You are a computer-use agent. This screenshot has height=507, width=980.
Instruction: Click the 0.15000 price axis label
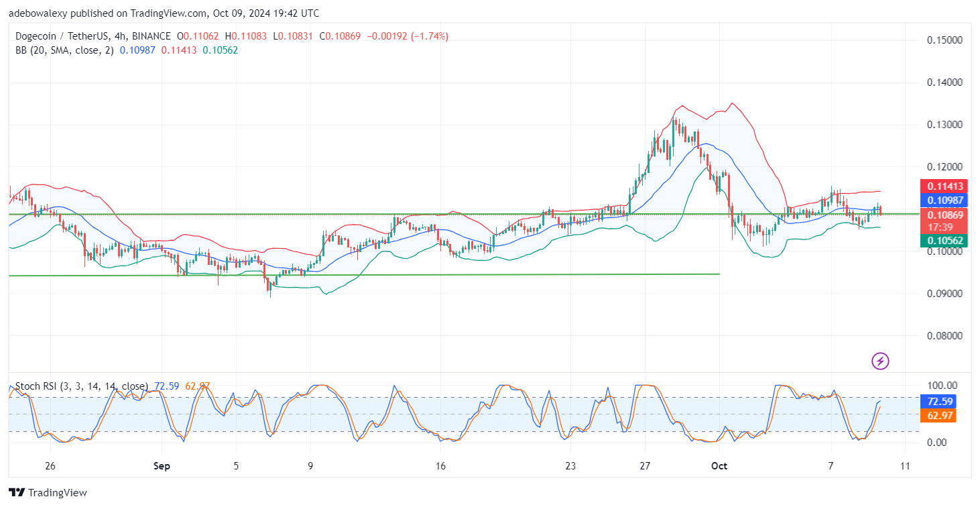coord(945,40)
